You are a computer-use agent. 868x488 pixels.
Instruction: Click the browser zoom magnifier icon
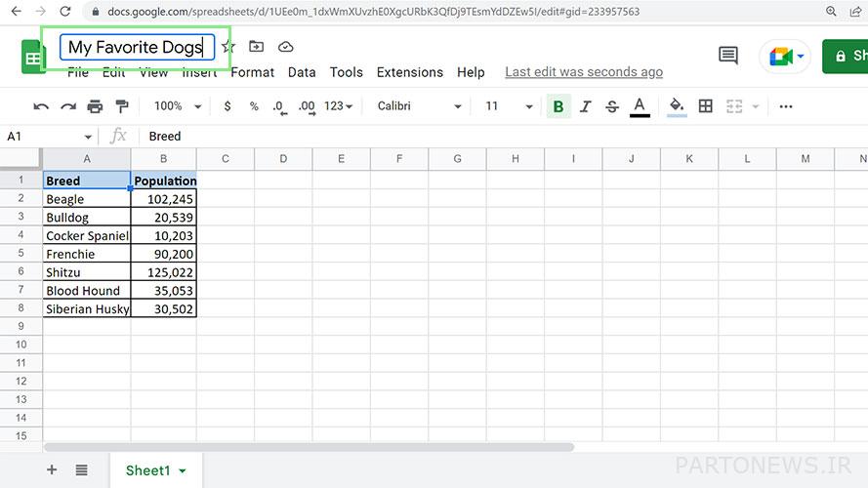click(831, 11)
